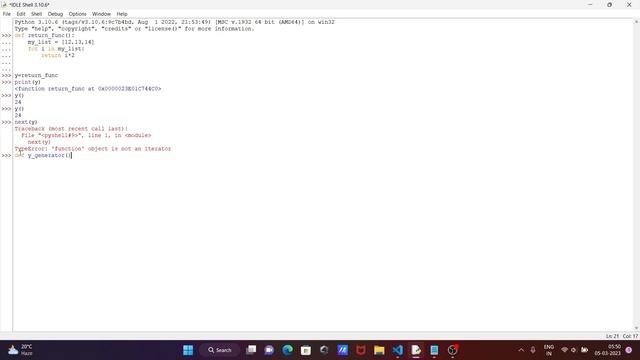Open the Wi-Fi network tray icon

(x=564, y=350)
